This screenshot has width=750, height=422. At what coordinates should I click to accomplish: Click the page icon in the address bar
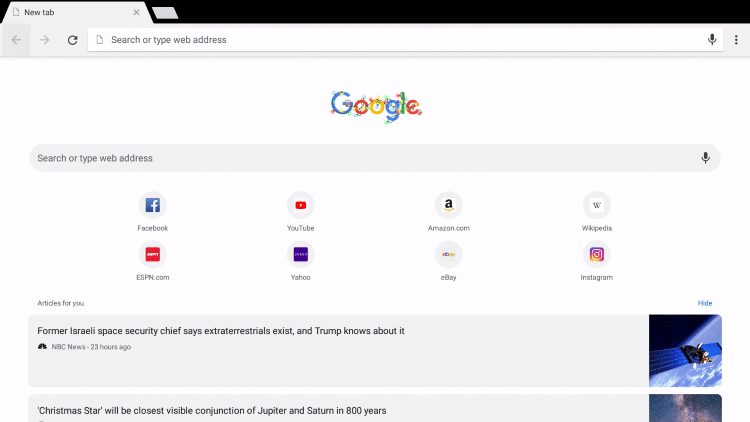[x=99, y=40]
